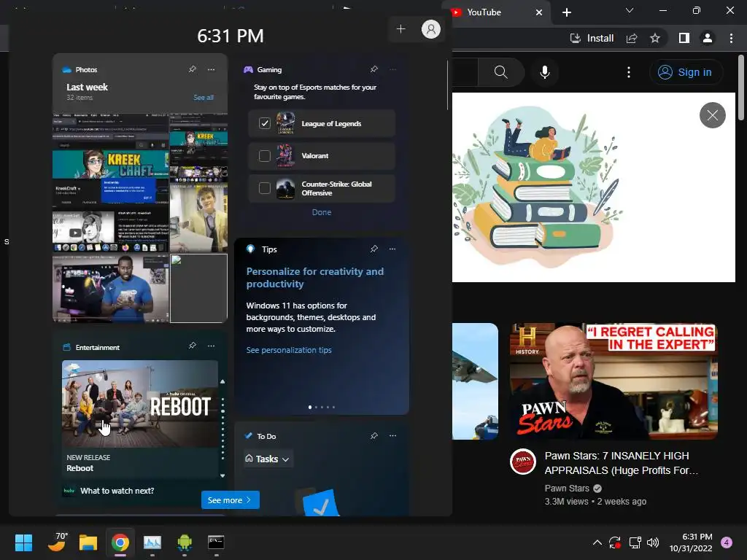Share this page from Chrome toolbar
The width and height of the screenshot is (747, 560).
(x=632, y=38)
